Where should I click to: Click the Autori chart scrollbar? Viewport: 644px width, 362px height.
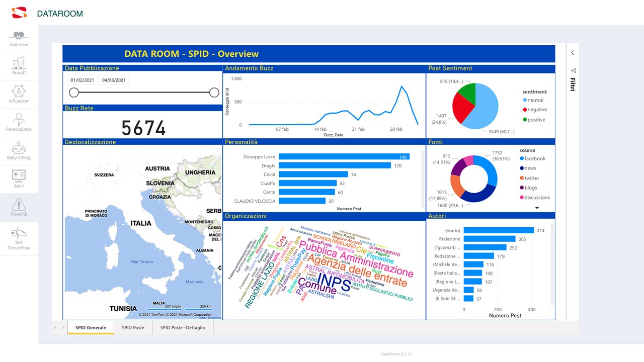pos(552,264)
